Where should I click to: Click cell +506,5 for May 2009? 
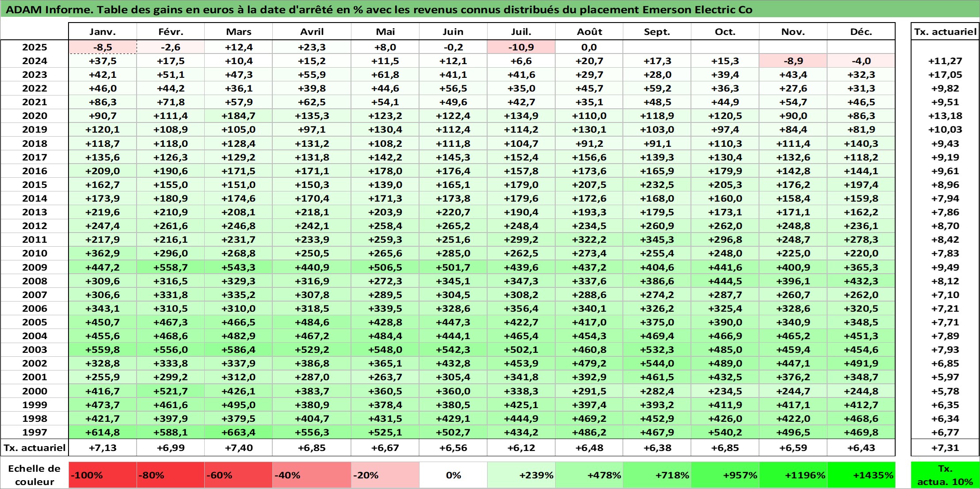click(385, 267)
